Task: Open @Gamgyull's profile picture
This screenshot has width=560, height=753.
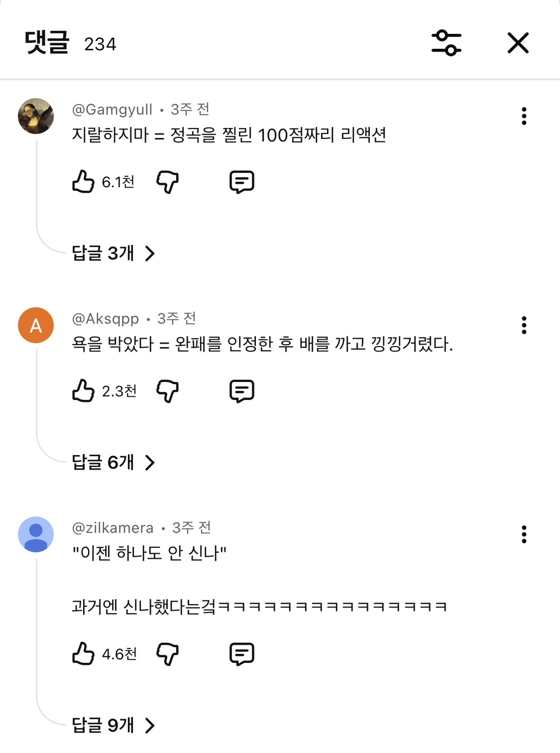Action: (36, 116)
